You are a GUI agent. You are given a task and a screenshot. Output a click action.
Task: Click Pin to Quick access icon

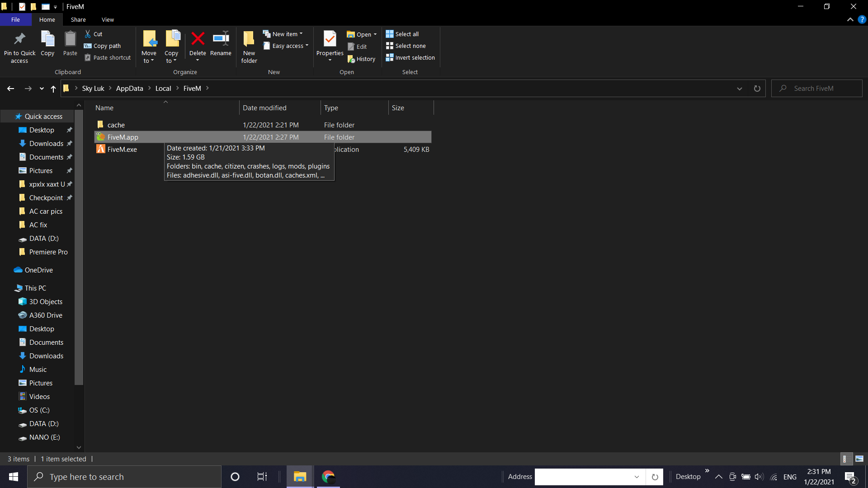[19, 39]
